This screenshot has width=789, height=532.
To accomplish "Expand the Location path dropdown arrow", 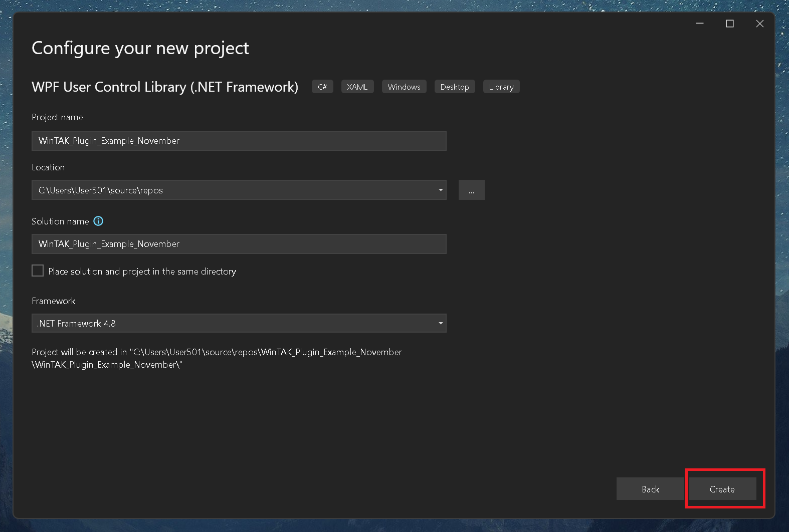I will (441, 190).
